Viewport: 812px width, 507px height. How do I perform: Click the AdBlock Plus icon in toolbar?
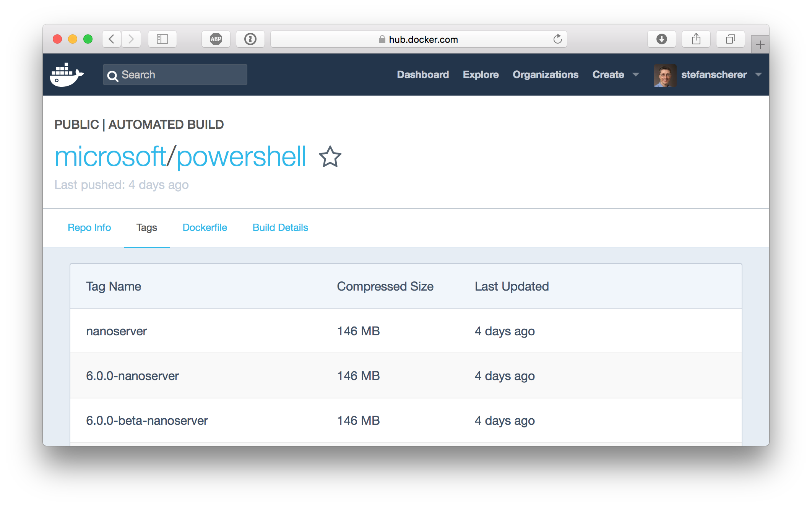216,39
